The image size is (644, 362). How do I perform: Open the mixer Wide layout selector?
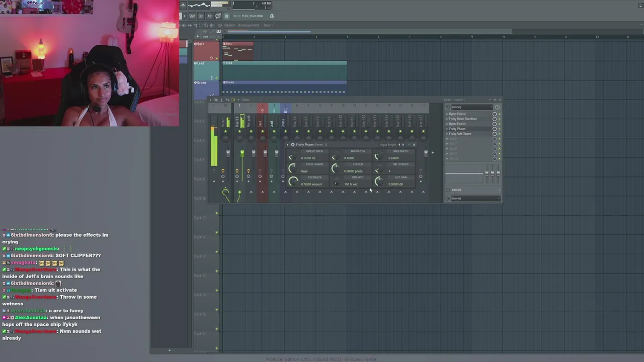pos(245,100)
